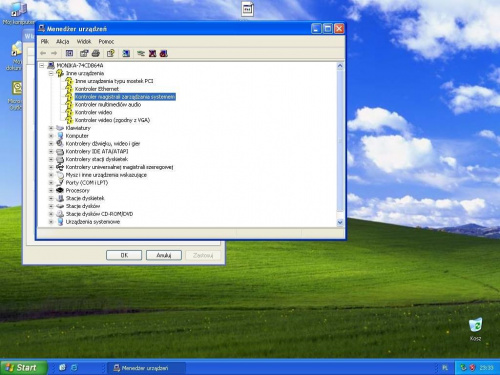The width and height of the screenshot is (500, 375).
Task: Expand the Stacje dysków branch
Action: (x=51, y=206)
